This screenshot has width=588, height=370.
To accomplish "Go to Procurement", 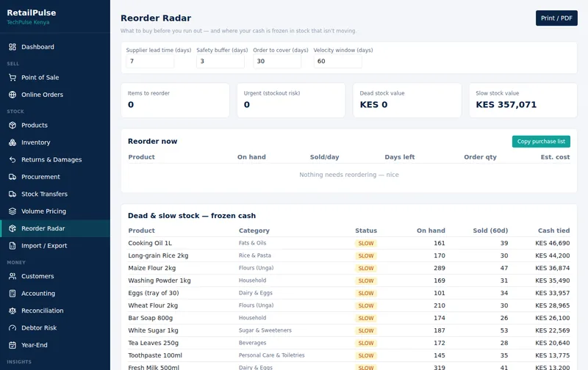I will [55, 177].
